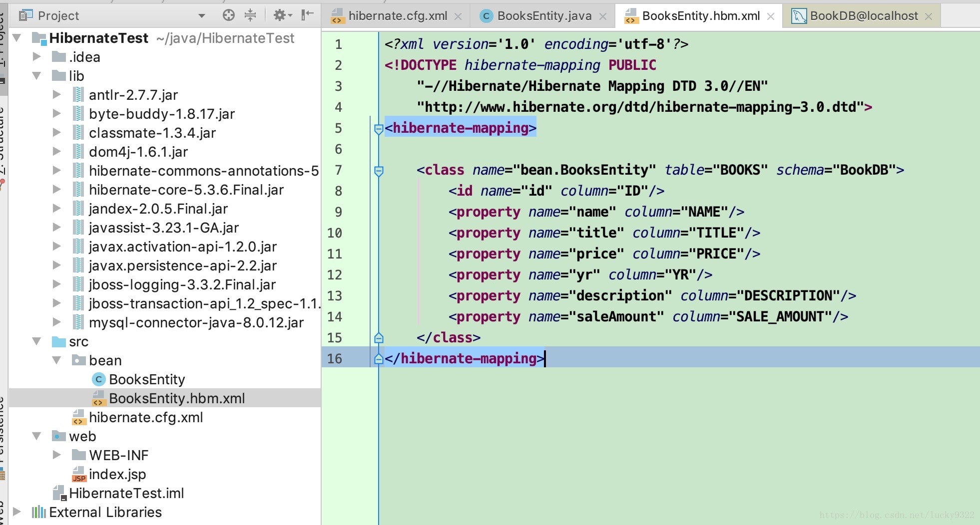Click the hibernate-mapping DTD URL
The height and width of the screenshot is (525, 980).
point(640,107)
